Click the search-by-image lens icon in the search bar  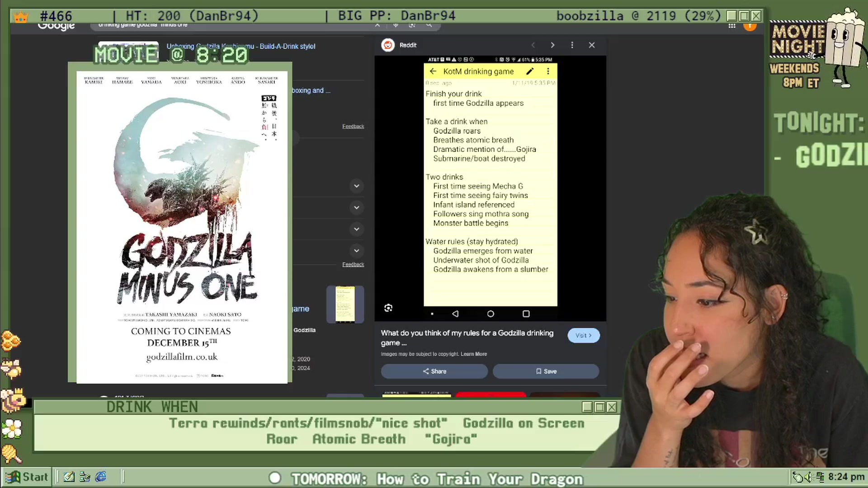point(412,25)
